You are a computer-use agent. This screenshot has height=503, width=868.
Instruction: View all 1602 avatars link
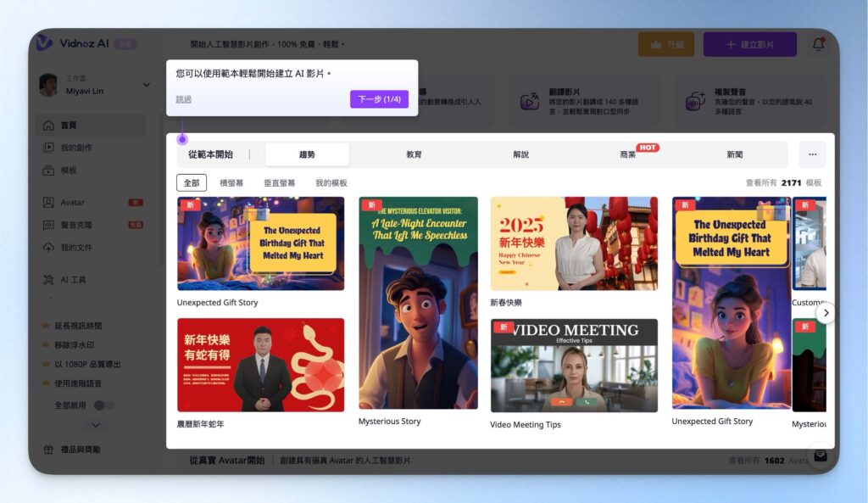click(x=768, y=461)
